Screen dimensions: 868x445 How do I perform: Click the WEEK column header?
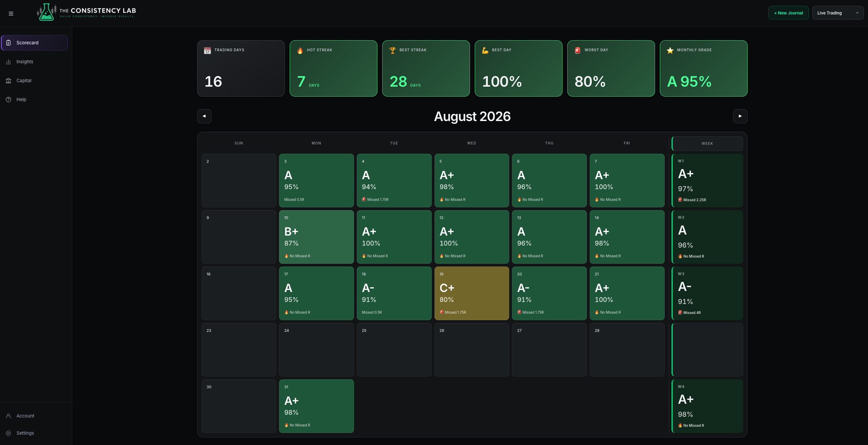click(707, 143)
